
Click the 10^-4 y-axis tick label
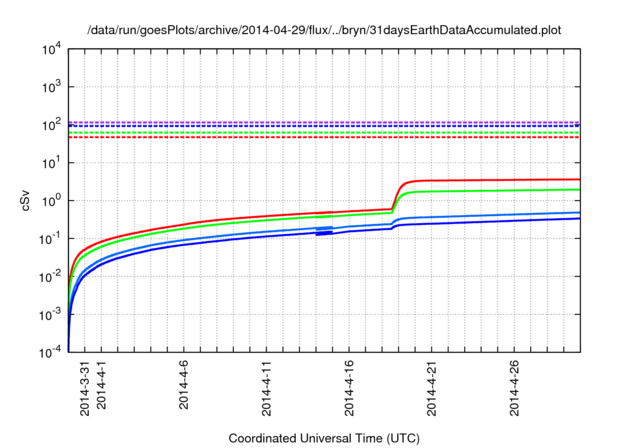point(51,352)
